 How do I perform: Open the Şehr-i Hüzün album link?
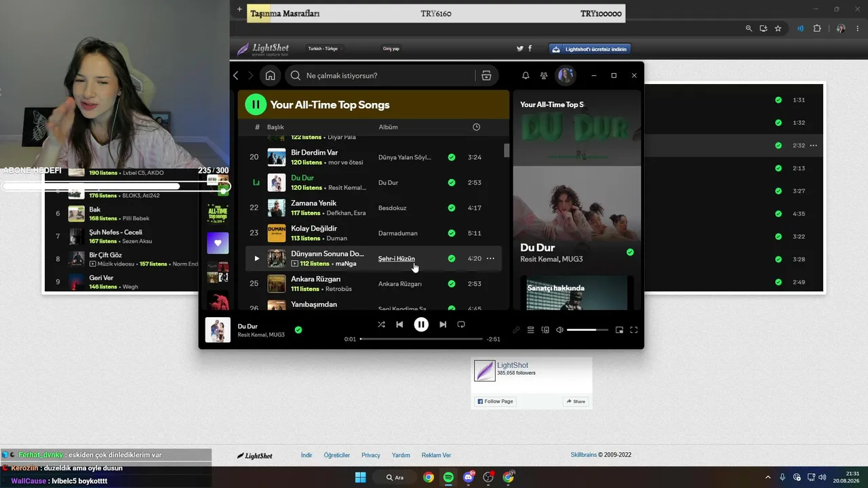click(x=397, y=258)
